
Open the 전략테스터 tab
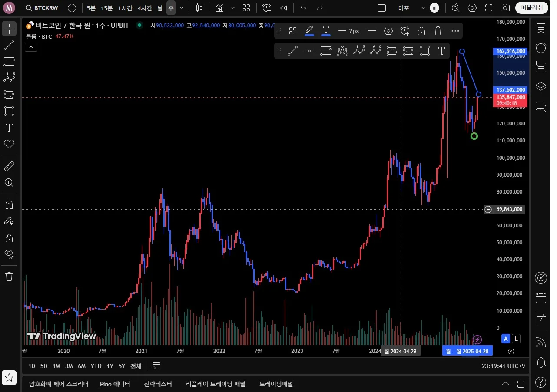point(158,384)
